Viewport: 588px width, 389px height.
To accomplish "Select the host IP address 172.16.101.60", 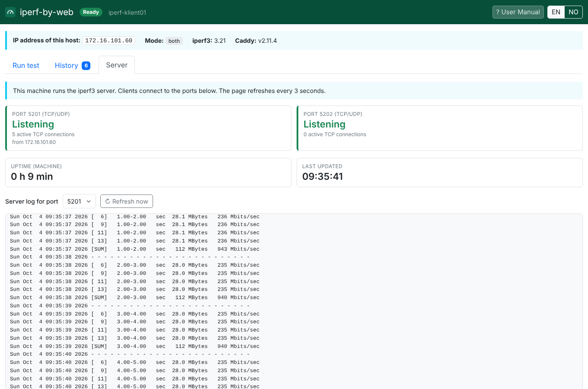I will tap(109, 41).
